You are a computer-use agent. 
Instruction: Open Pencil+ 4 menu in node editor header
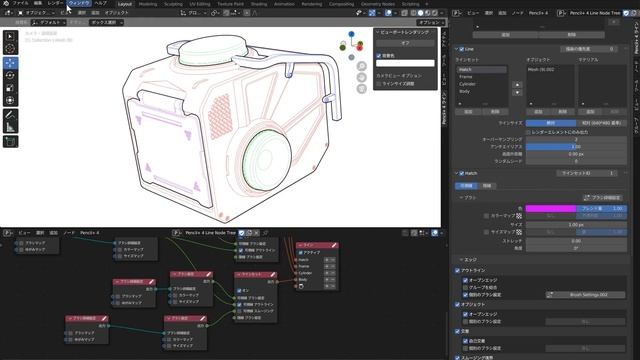(89, 233)
